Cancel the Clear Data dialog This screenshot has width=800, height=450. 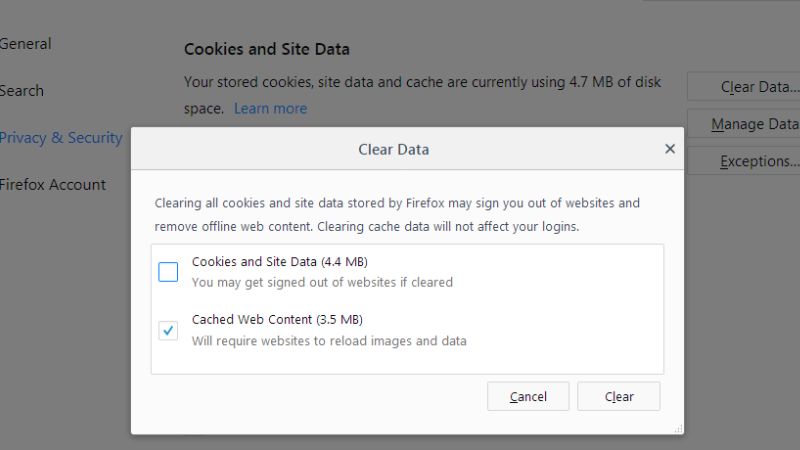coord(528,396)
